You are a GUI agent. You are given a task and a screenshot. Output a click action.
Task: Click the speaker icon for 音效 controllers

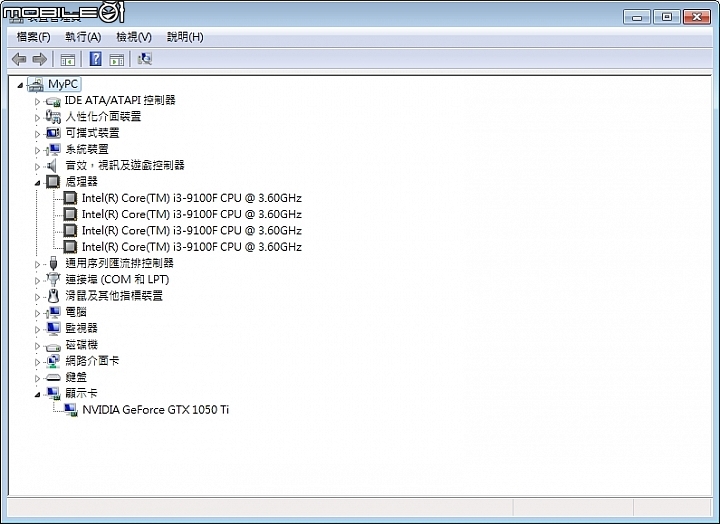[x=52, y=165]
